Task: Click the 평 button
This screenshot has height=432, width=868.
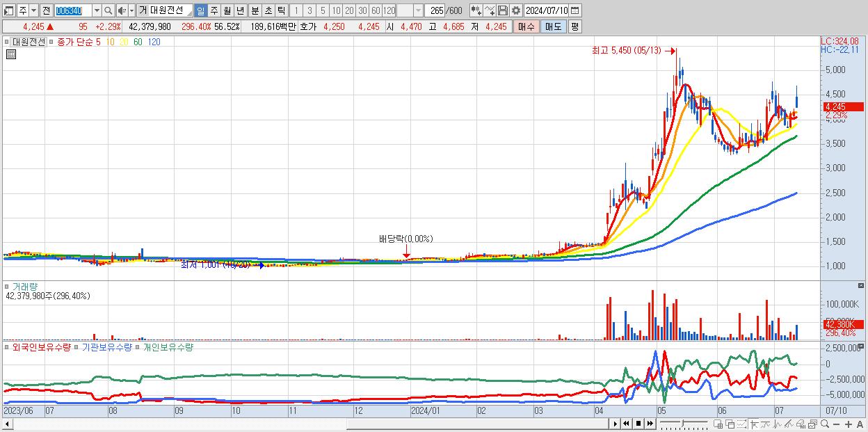Action: point(575,26)
